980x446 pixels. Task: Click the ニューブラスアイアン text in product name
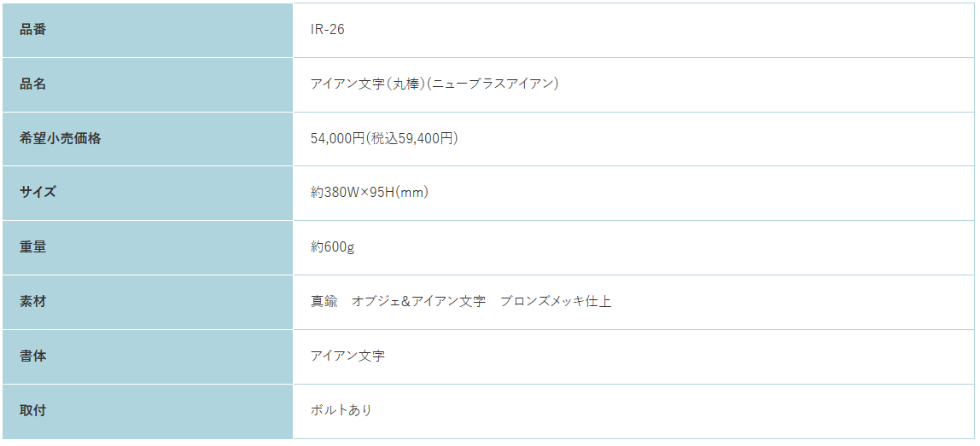point(492,84)
